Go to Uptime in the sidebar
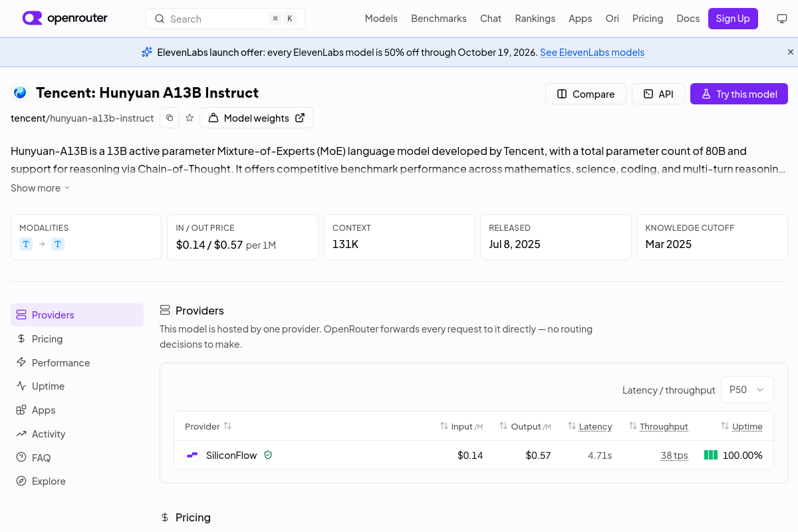This screenshot has width=798, height=532. 77,386
